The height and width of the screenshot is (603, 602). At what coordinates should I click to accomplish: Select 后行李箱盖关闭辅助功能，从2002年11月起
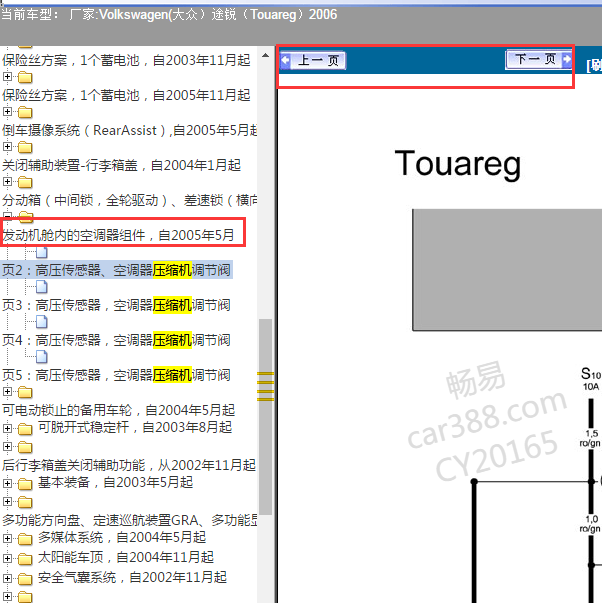pyautogui.click(x=129, y=465)
